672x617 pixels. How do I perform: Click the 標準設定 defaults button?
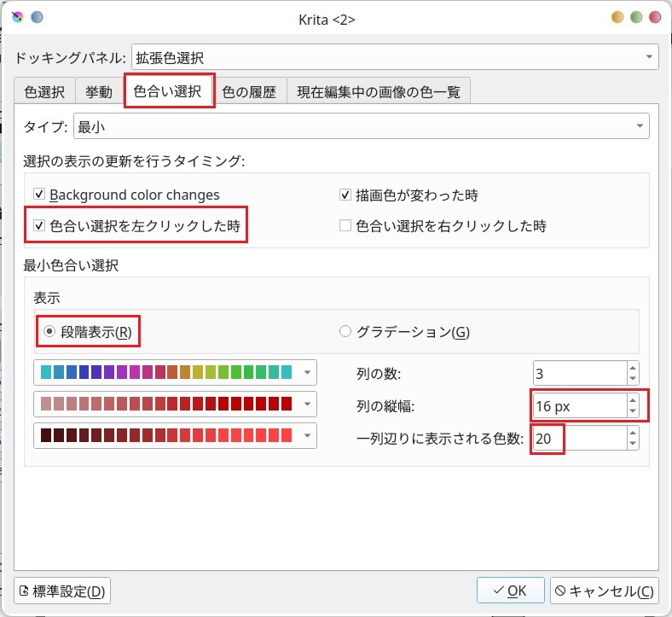click(62, 591)
